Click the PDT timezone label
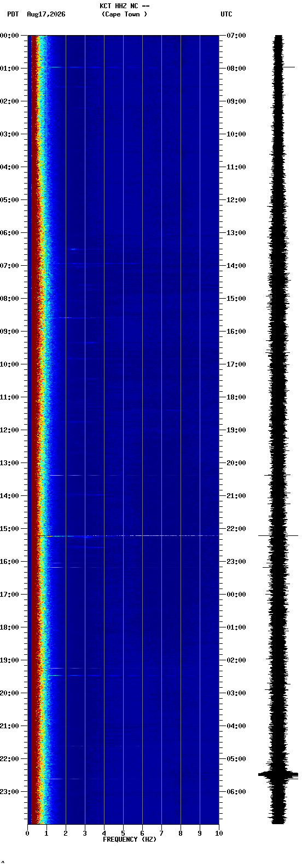302x868 pixels. pos(13,14)
